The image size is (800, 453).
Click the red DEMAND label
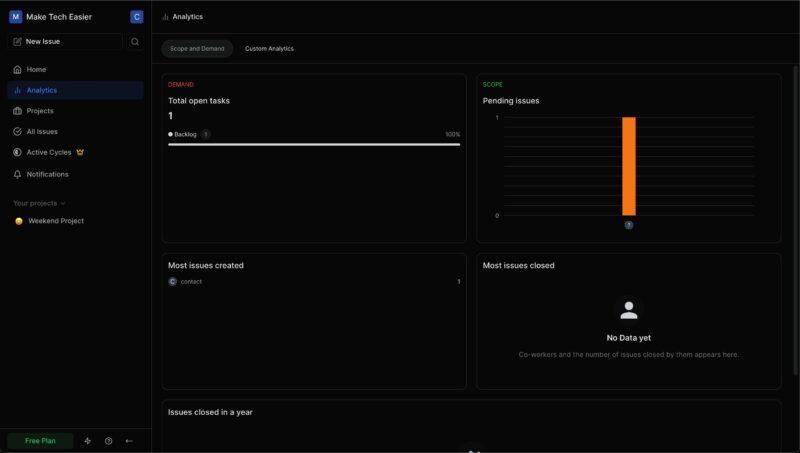click(181, 85)
